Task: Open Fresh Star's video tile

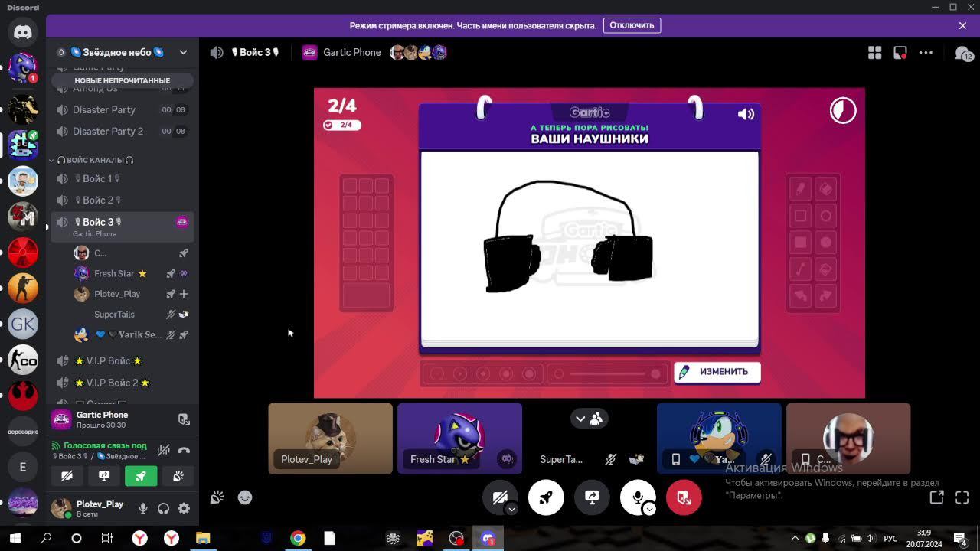Action: pos(459,439)
